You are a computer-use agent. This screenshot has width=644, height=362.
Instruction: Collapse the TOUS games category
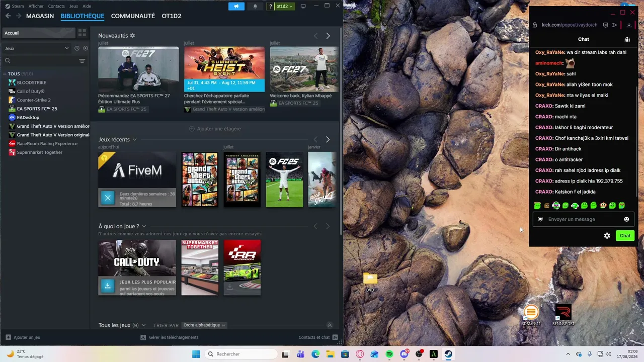tap(5, 74)
